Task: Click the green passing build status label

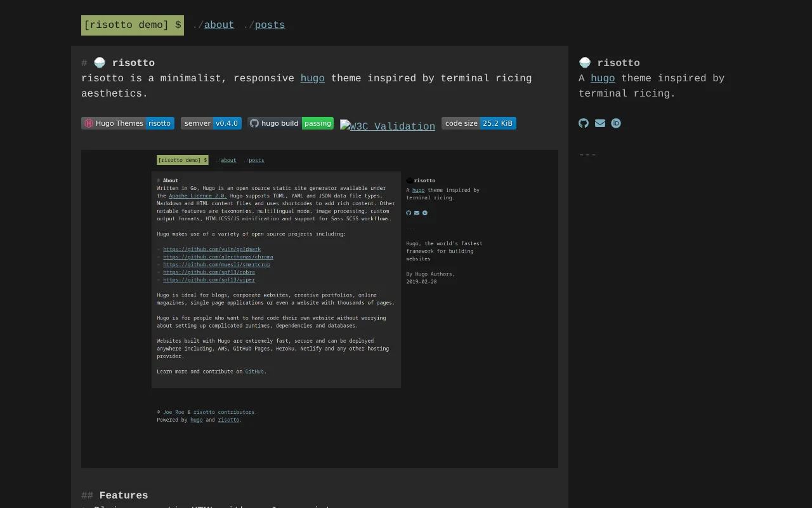Action: click(318, 123)
